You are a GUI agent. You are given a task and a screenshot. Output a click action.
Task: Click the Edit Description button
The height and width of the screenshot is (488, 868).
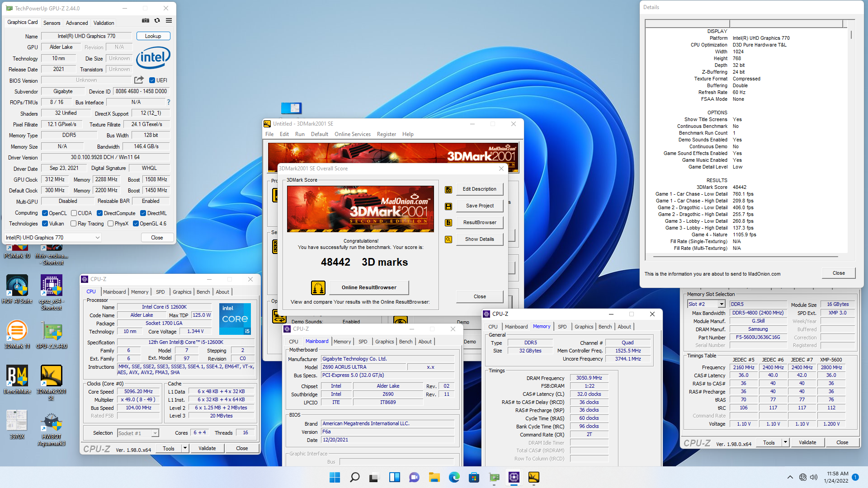point(480,189)
